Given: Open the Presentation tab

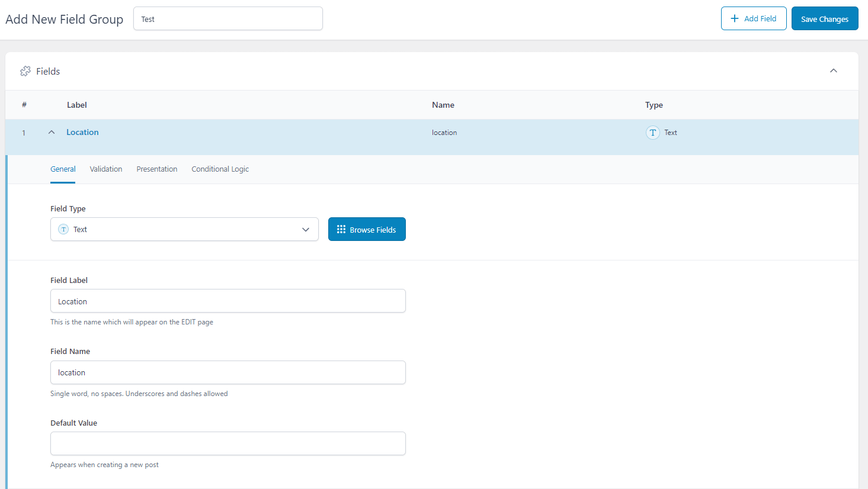Looking at the screenshot, I should click(x=156, y=169).
